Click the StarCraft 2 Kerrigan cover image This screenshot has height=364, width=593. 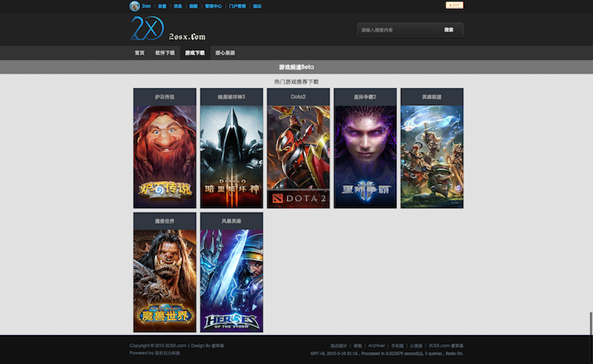(x=365, y=156)
